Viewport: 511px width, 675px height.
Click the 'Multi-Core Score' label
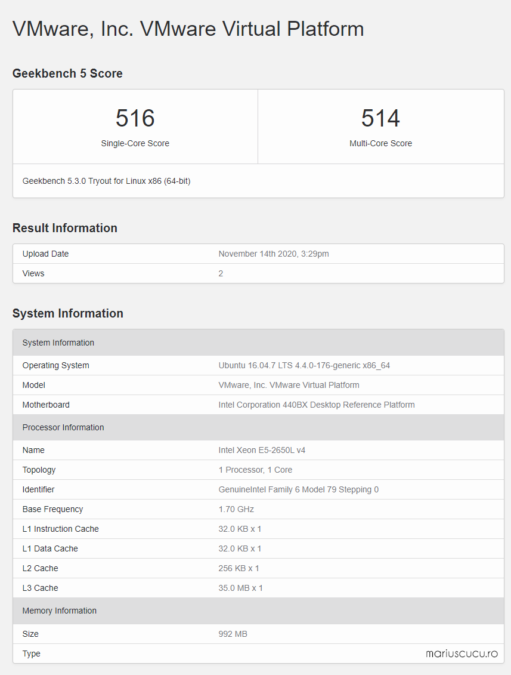coord(381,143)
